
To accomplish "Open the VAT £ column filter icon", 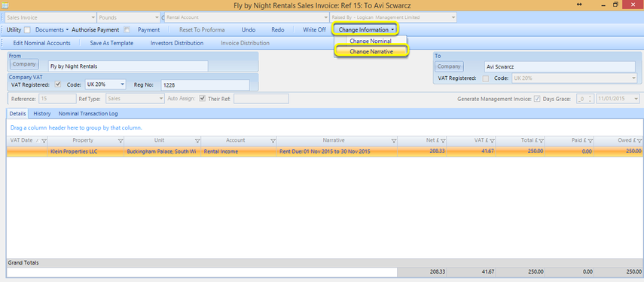I will coord(492,141).
